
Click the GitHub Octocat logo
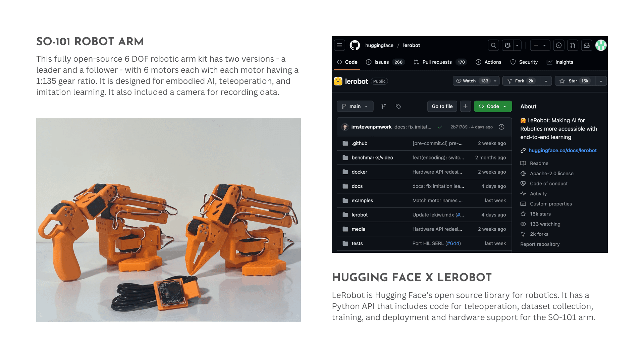point(355,45)
